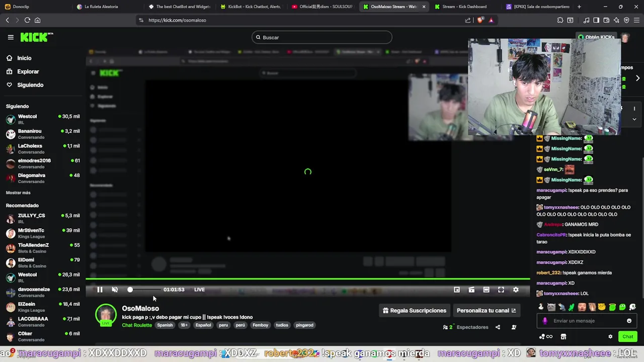Send message with green Chat button

[628, 337]
